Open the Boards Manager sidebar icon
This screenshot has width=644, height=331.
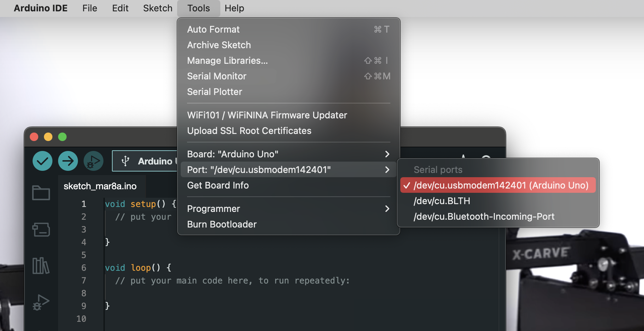41,230
